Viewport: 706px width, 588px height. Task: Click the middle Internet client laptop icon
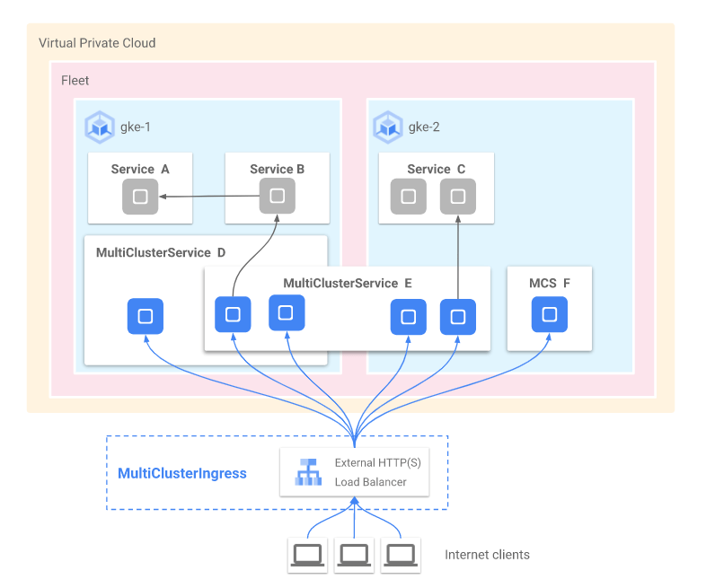(355, 555)
